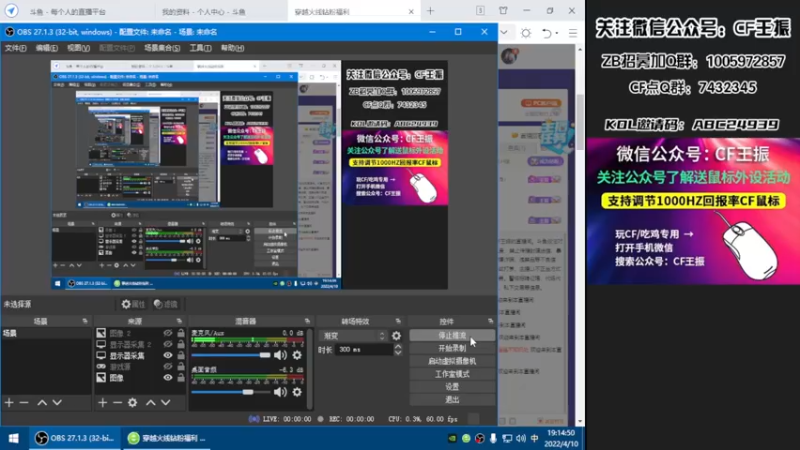Image resolution: width=800 pixels, height=450 pixels.
Task: Click OBS 27.1.3 taskbar button
Action: 74,438
